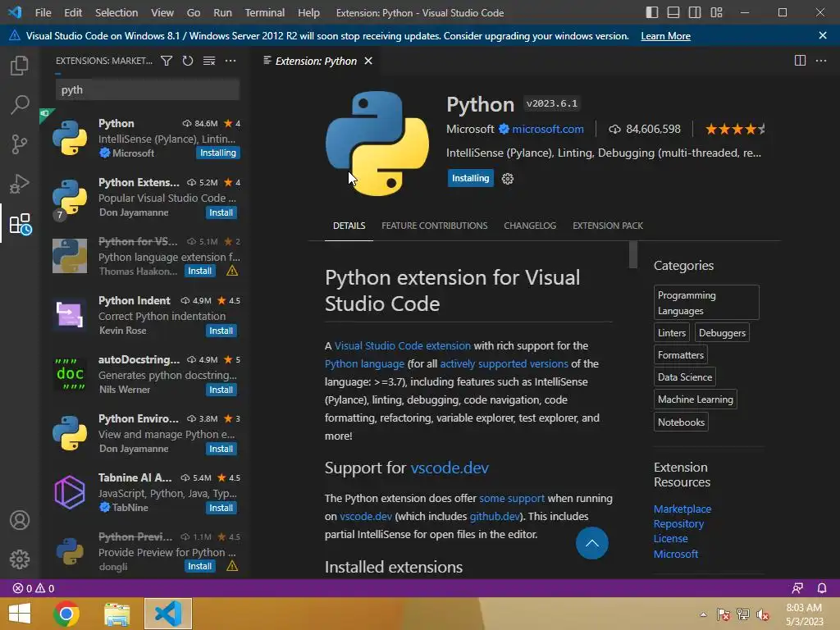Open Accounts menu in activity bar
The width and height of the screenshot is (840, 630).
[x=20, y=520]
